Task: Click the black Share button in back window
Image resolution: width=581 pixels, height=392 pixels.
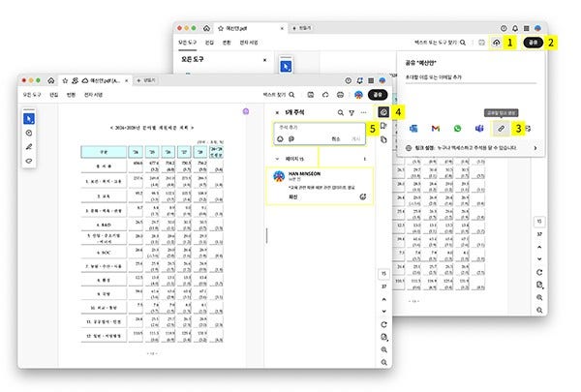Action: click(533, 43)
